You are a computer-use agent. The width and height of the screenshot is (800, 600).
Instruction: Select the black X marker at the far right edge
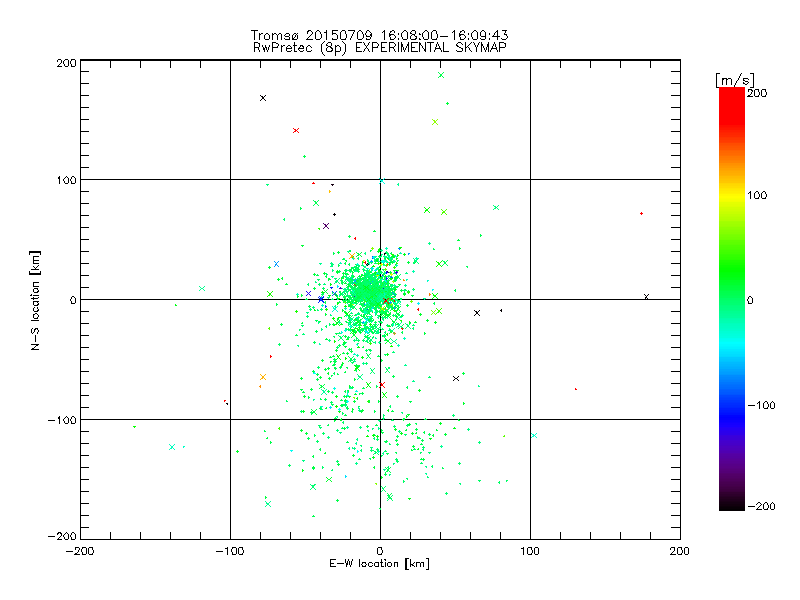[x=646, y=297]
